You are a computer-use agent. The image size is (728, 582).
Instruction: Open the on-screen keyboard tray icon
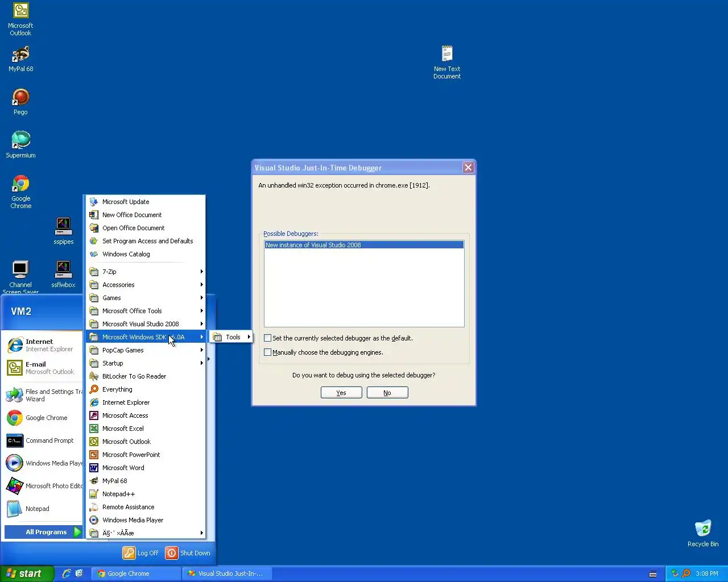tap(653, 573)
